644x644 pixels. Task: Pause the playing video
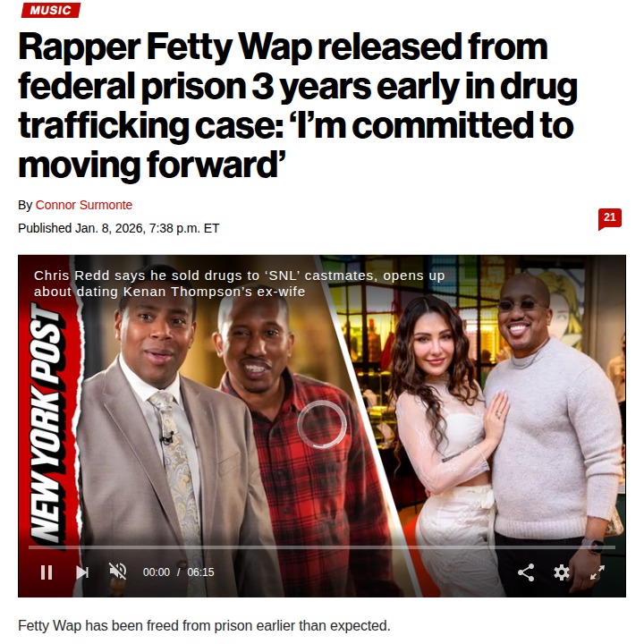(47, 572)
